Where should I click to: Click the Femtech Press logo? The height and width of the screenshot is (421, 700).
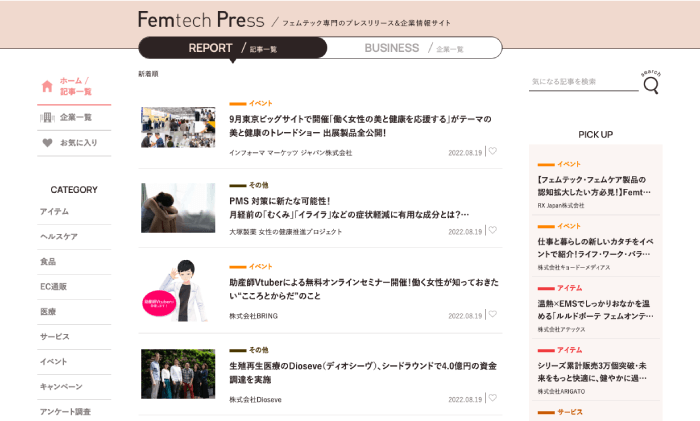tap(201, 19)
